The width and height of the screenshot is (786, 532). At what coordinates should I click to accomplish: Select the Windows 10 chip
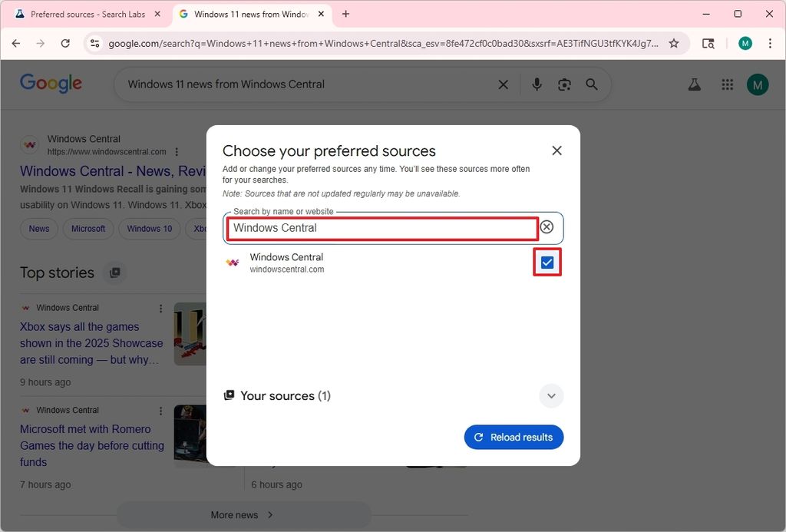coord(150,229)
